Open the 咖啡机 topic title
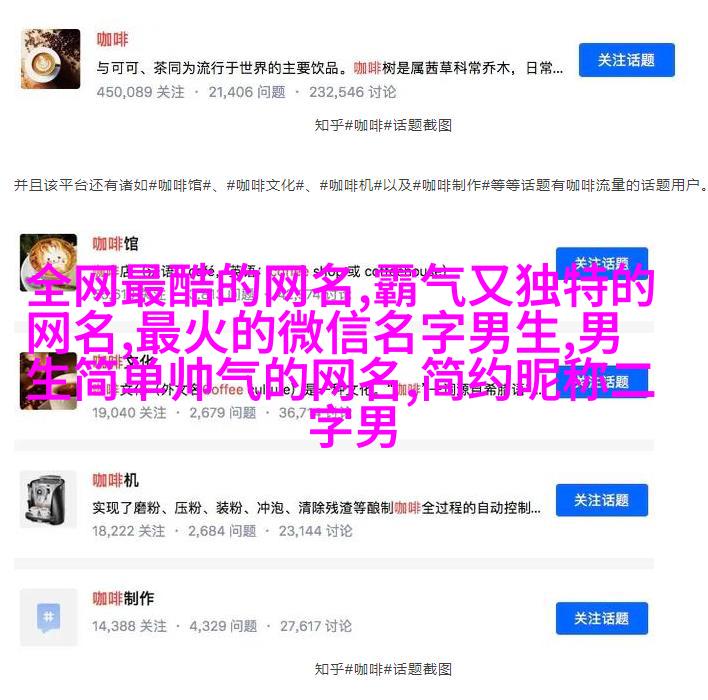The width and height of the screenshot is (708, 700). pos(115,480)
